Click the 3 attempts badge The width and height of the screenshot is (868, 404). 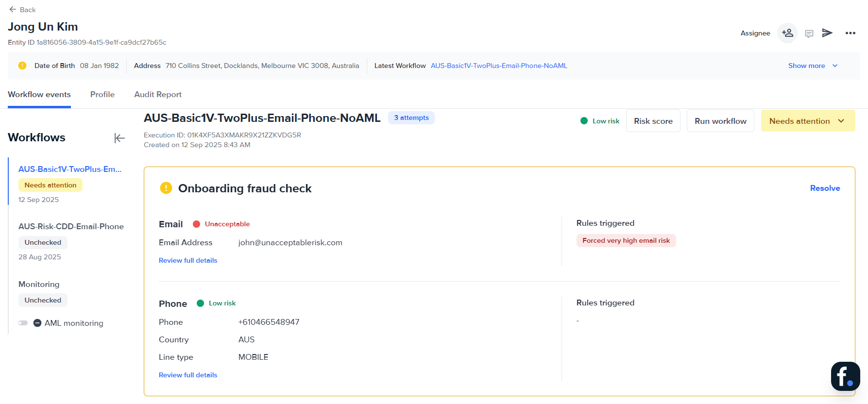pyautogui.click(x=411, y=118)
